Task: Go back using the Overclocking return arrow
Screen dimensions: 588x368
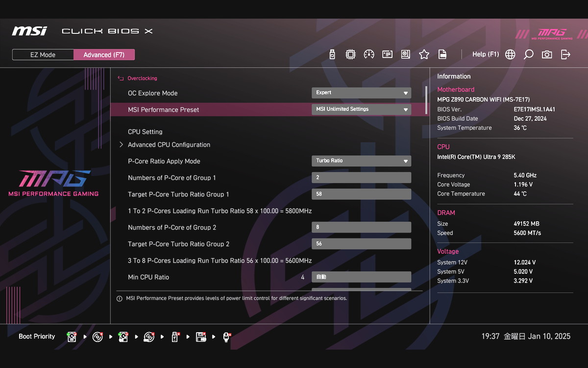Action: (121, 79)
